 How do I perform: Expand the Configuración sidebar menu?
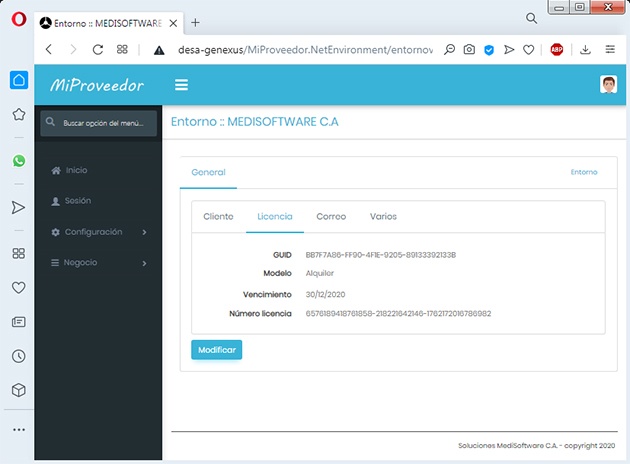98,232
